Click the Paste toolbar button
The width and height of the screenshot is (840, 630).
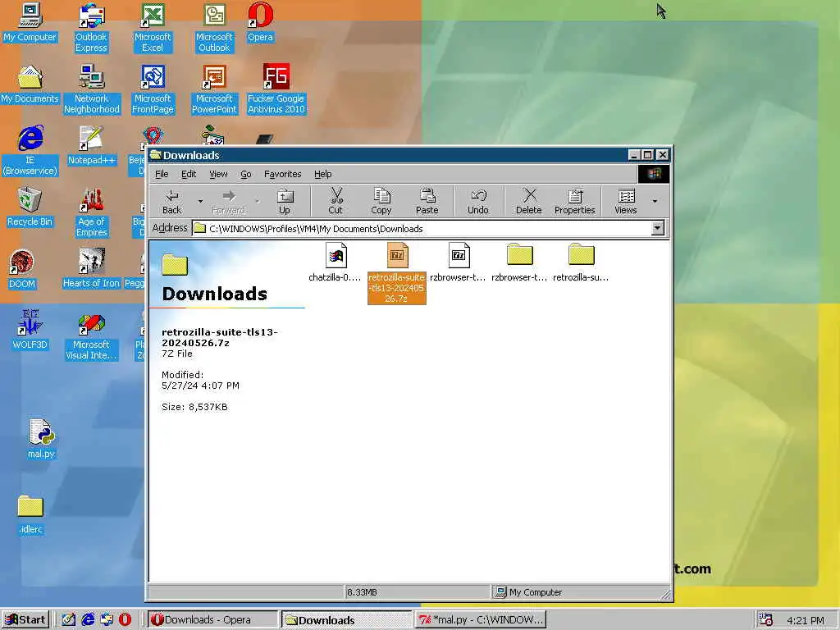[x=427, y=202]
